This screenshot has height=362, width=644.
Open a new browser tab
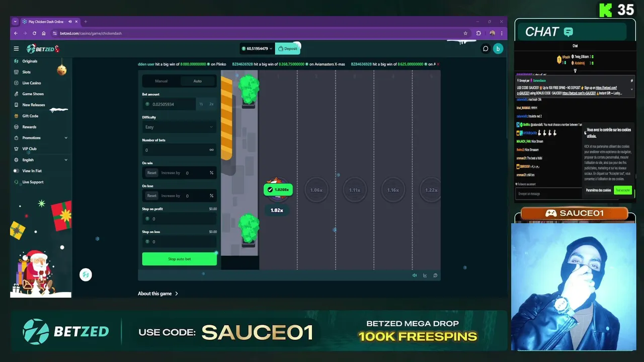(x=86, y=22)
